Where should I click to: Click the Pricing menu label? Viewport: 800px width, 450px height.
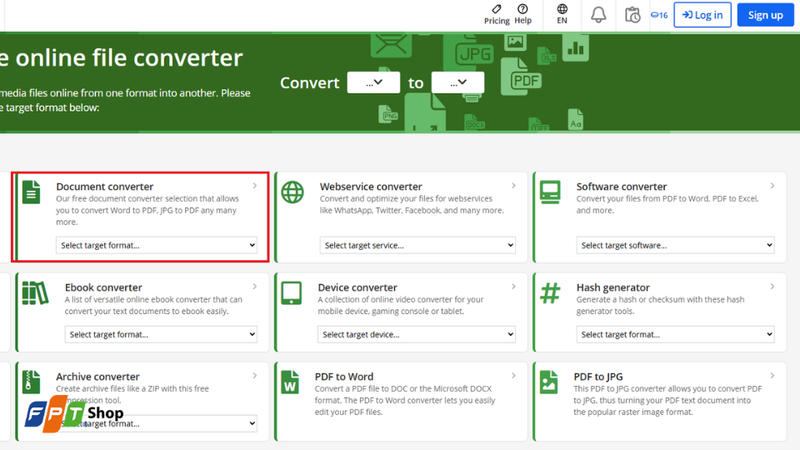pyautogui.click(x=496, y=21)
